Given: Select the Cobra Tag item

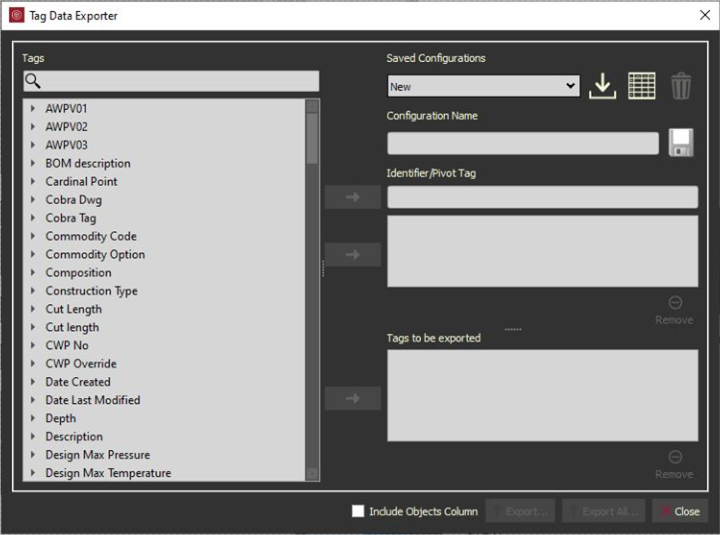Looking at the screenshot, I should 71,218.
